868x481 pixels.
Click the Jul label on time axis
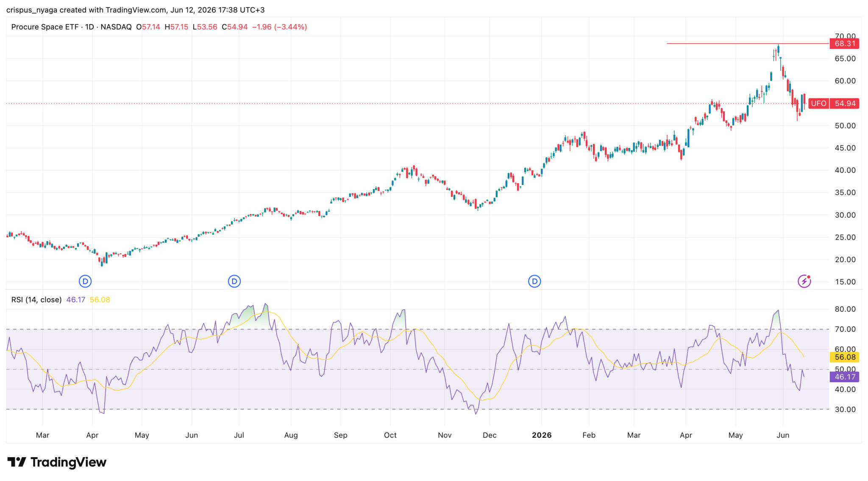pos(239,435)
